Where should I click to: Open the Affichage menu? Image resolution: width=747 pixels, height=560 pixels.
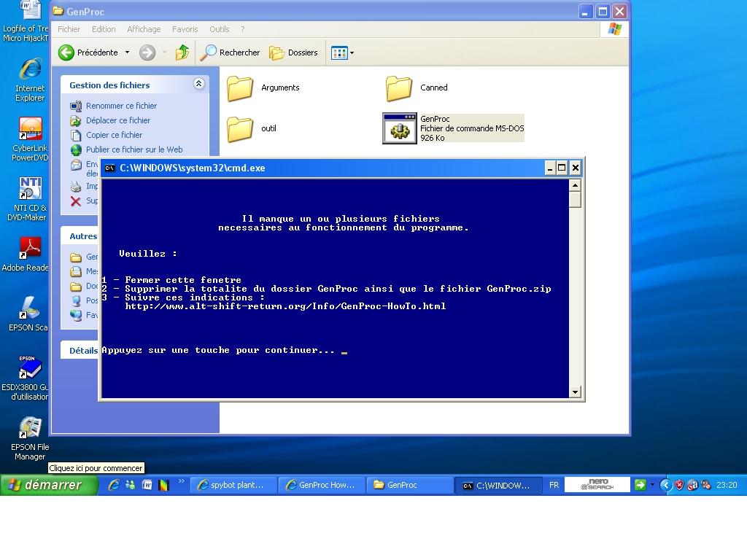point(144,29)
